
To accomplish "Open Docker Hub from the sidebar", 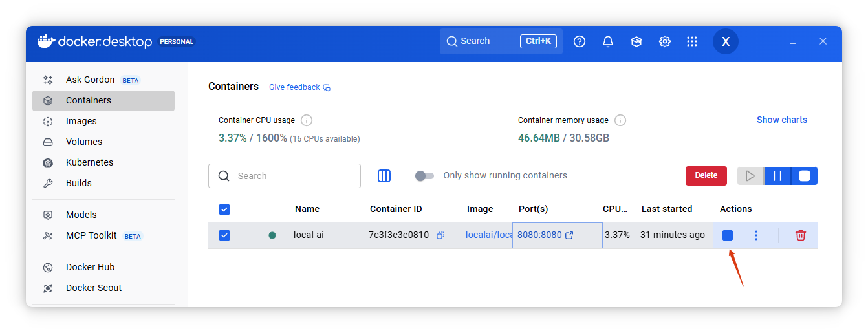I will [103, 267].
